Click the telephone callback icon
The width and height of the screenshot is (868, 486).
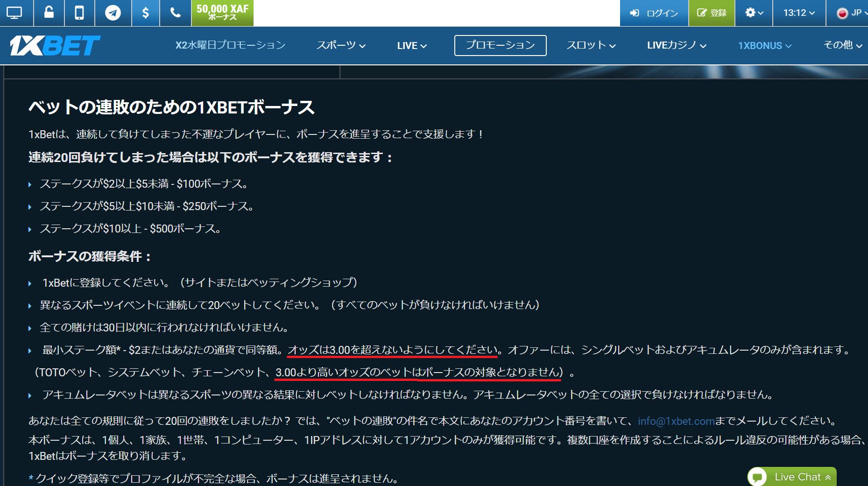point(176,13)
